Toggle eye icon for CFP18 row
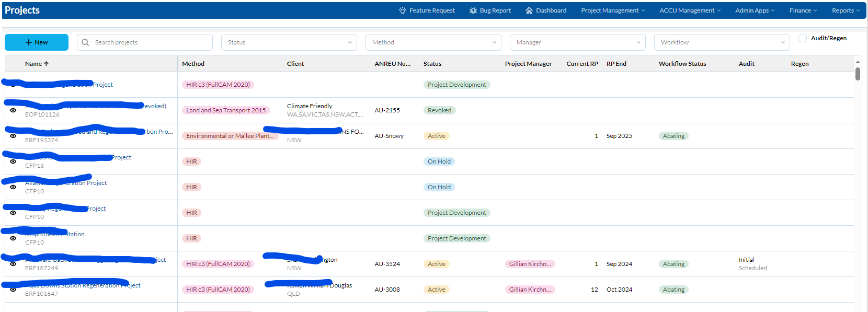The image size is (868, 312). pyautogui.click(x=13, y=161)
